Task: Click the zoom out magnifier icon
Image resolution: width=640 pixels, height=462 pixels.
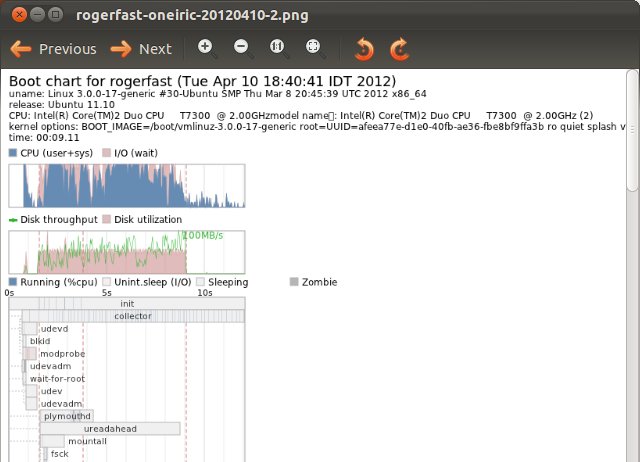Action: (242, 49)
